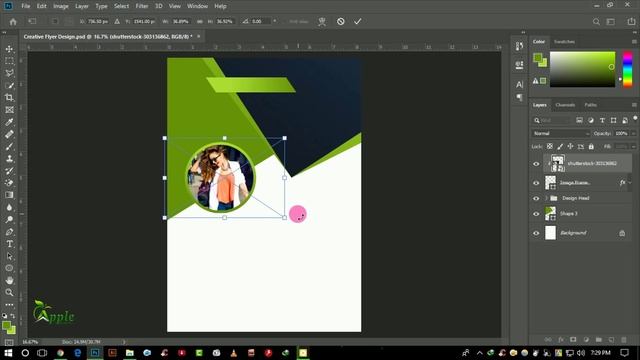Select the Horizontal Type tool
This screenshot has height=360, width=640.
pyautogui.click(x=9, y=244)
